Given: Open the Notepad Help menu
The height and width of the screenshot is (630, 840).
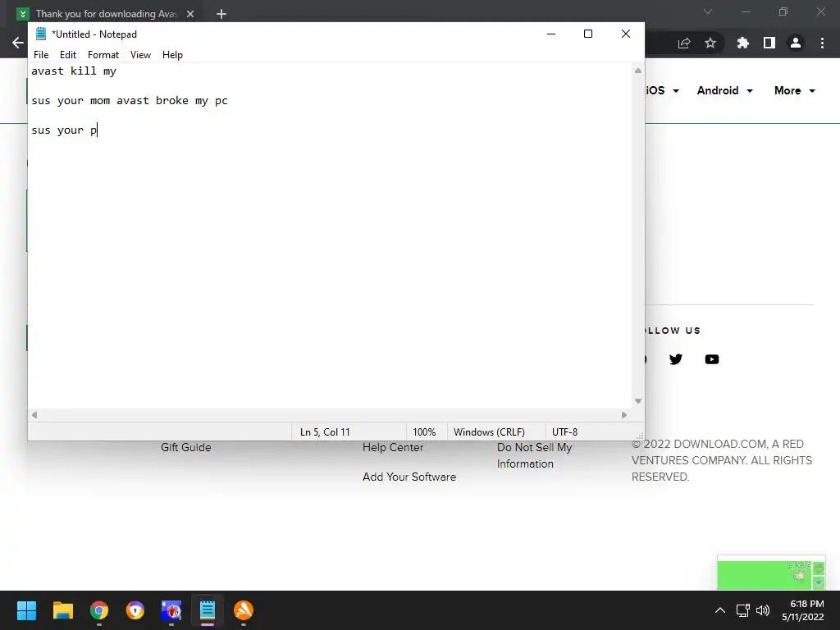Looking at the screenshot, I should [x=172, y=55].
